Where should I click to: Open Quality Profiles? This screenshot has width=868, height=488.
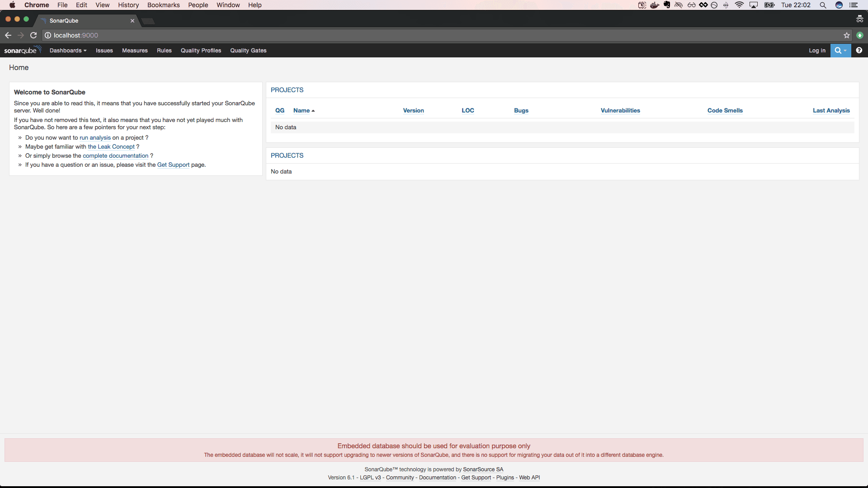point(201,51)
